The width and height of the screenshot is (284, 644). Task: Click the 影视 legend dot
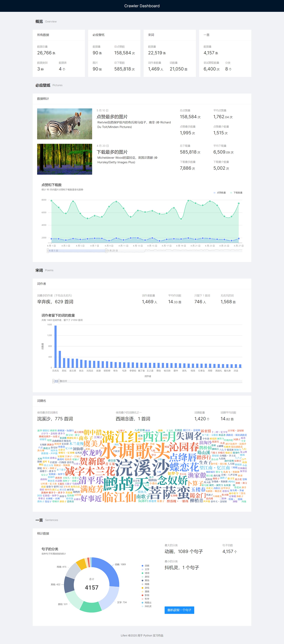(142, 595)
